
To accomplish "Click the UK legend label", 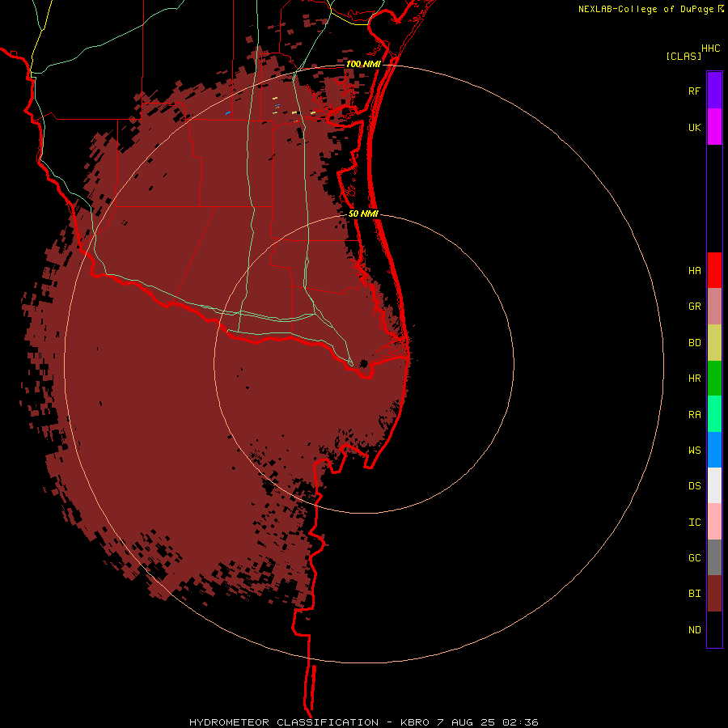I will coord(694,127).
